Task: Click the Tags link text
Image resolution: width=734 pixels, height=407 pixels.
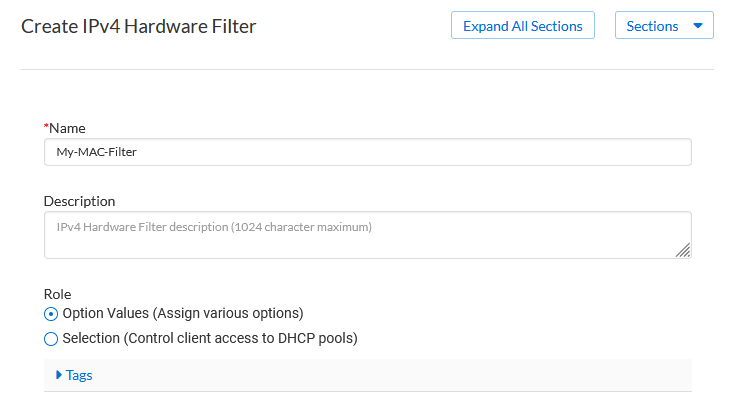Action: coord(79,375)
